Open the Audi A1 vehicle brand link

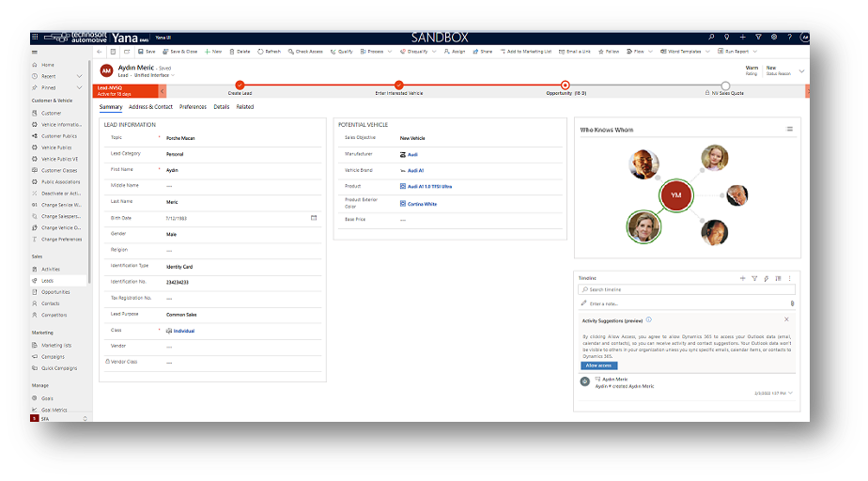[x=415, y=171]
